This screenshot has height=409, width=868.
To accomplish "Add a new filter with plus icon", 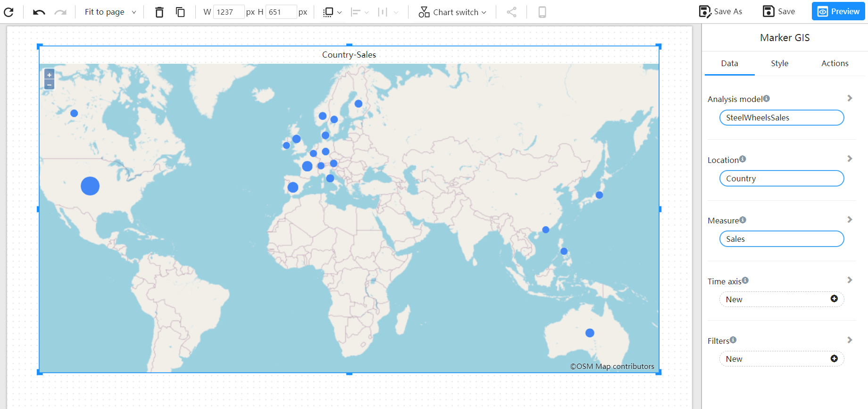I will tap(834, 358).
